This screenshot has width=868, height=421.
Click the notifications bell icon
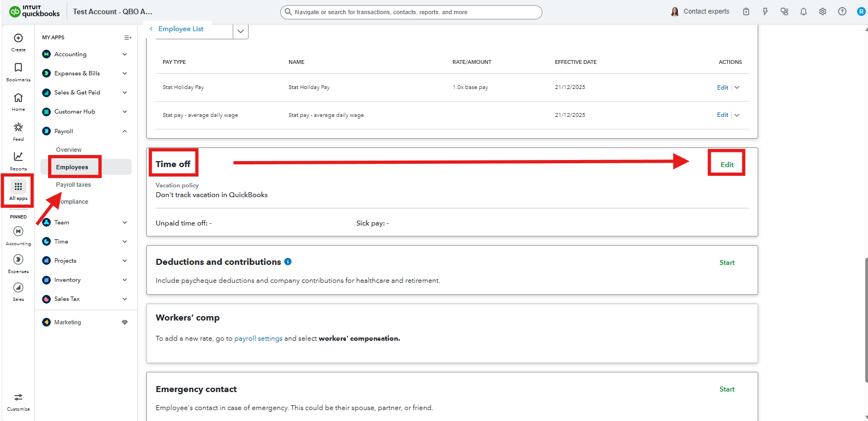[x=803, y=11]
